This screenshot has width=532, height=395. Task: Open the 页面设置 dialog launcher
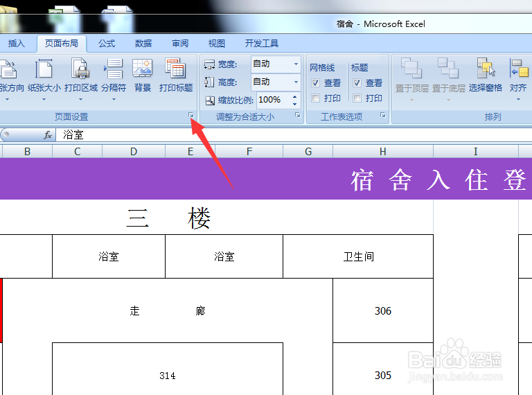(x=191, y=116)
